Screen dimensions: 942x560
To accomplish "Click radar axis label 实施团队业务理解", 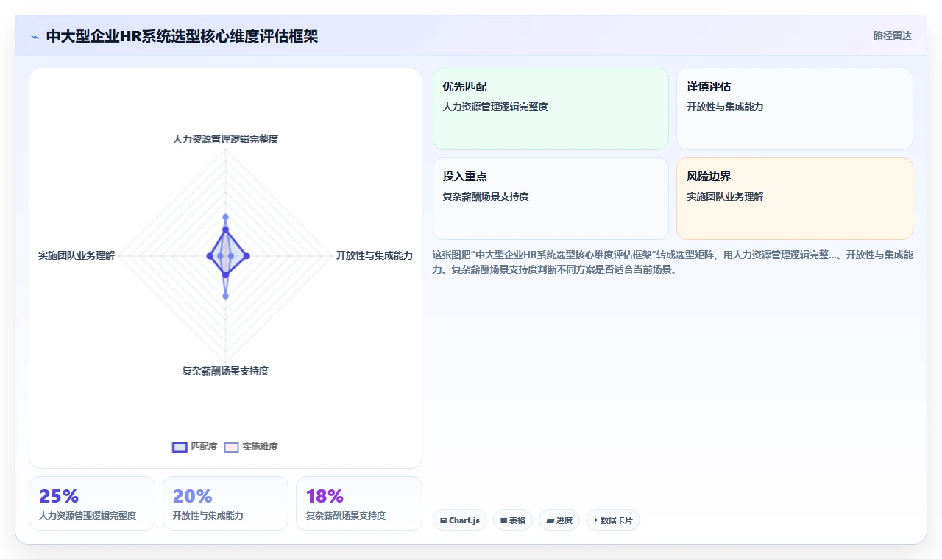I will [77, 255].
